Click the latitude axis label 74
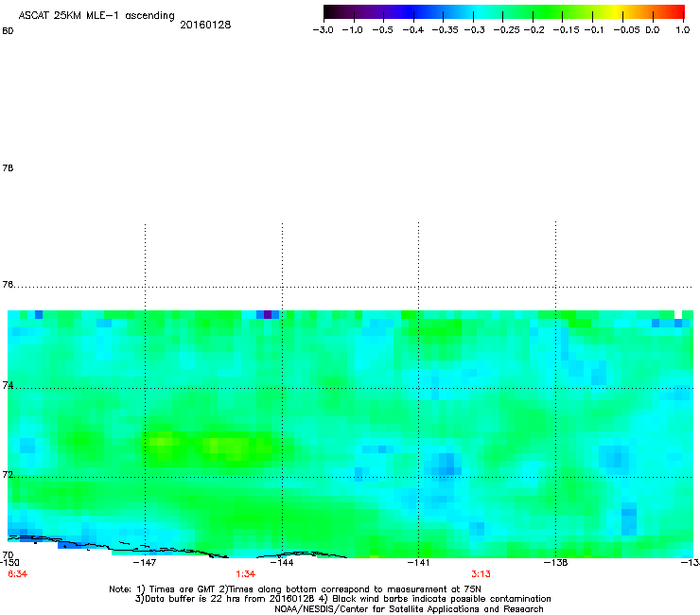 click(x=8, y=385)
